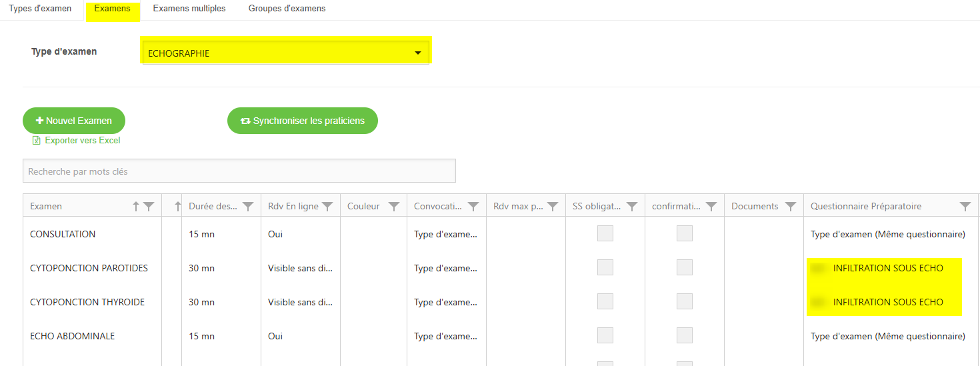Click filter icon on Convocation column
This screenshot has height=366, width=980.
[x=473, y=207]
